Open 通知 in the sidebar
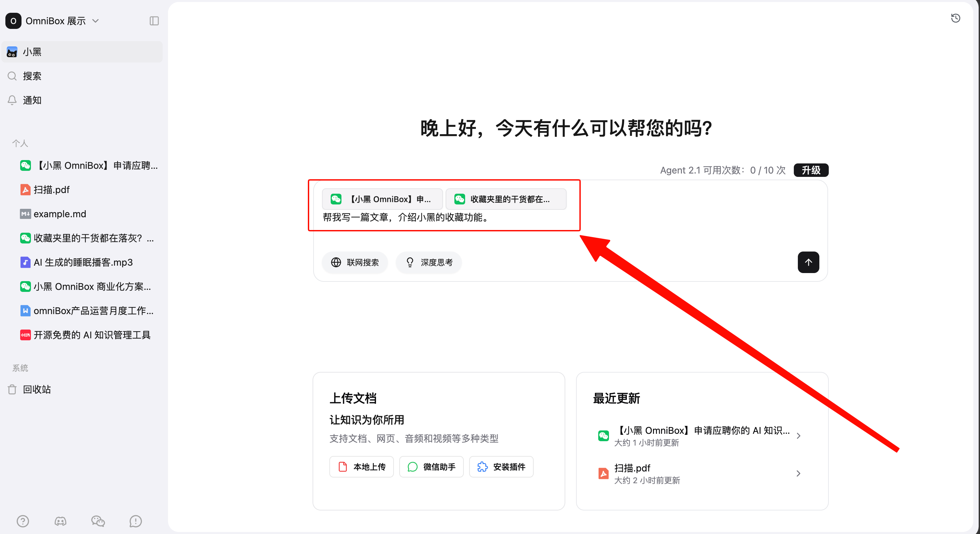980x534 pixels. tap(82, 100)
